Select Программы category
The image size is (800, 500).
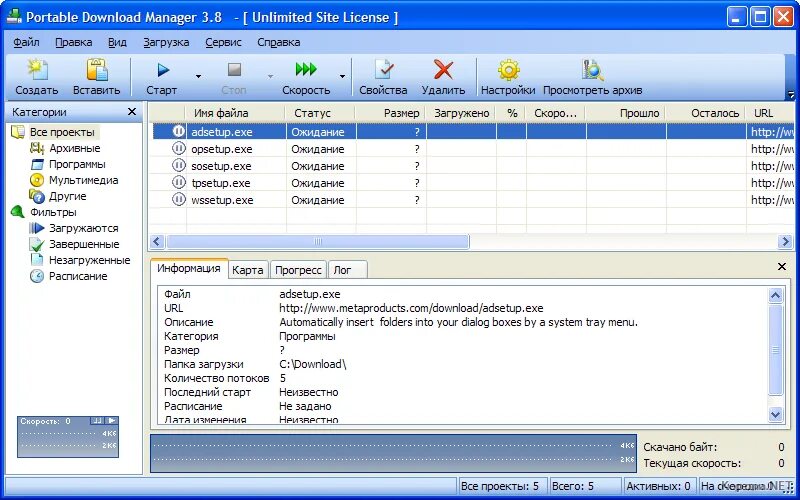[77, 164]
